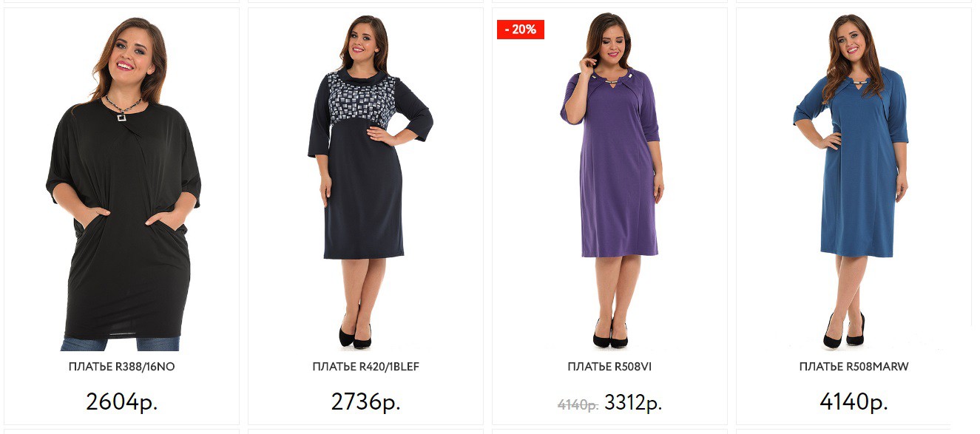This screenshot has width=980, height=434.
Task: Click the 2604р. price
Action: tap(122, 402)
